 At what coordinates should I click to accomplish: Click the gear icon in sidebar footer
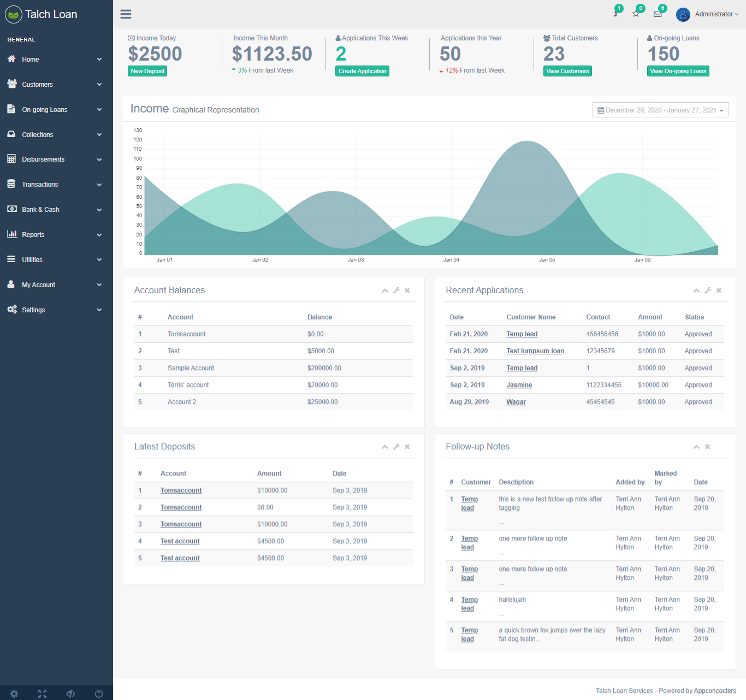[x=14, y=693]
